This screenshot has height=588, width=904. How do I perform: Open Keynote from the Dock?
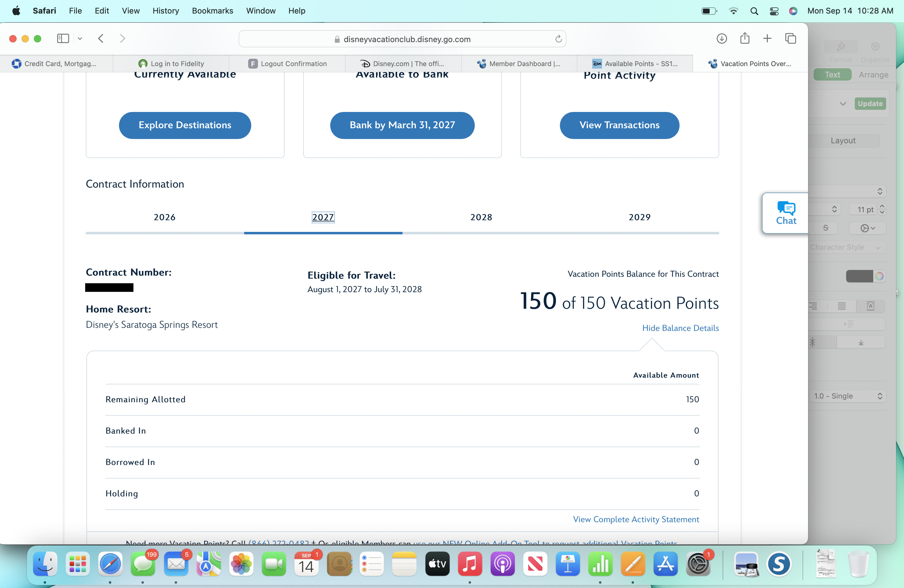click(x=568, y=564)
